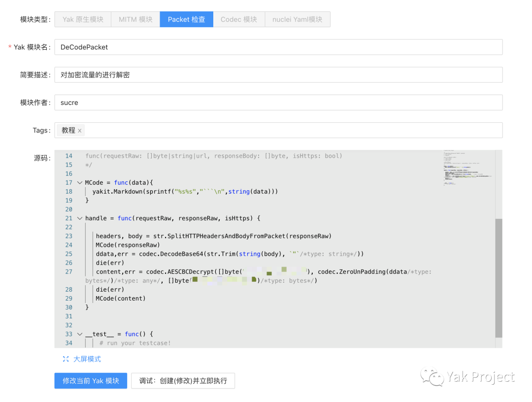532x402 pixels.
Task: Click the 模块作者 field containing sucre
Action: 278,102
